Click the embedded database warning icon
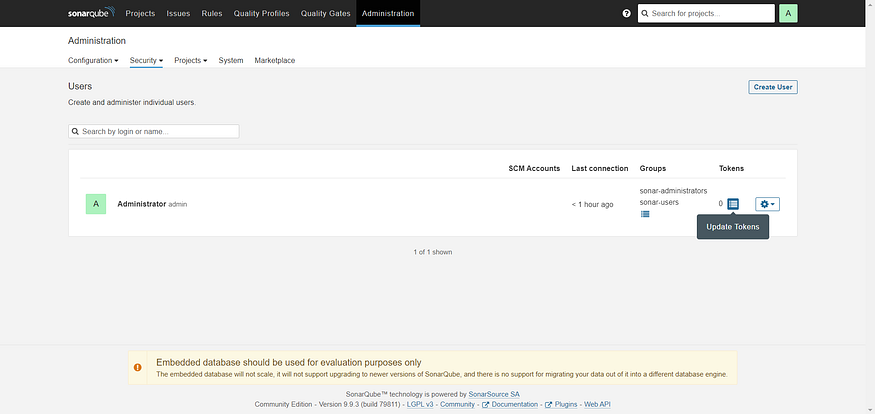 [137, 367]
